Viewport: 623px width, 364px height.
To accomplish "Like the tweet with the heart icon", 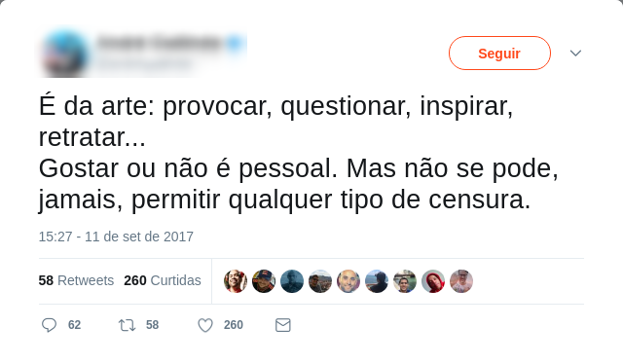I will click(x=205, y=325).
